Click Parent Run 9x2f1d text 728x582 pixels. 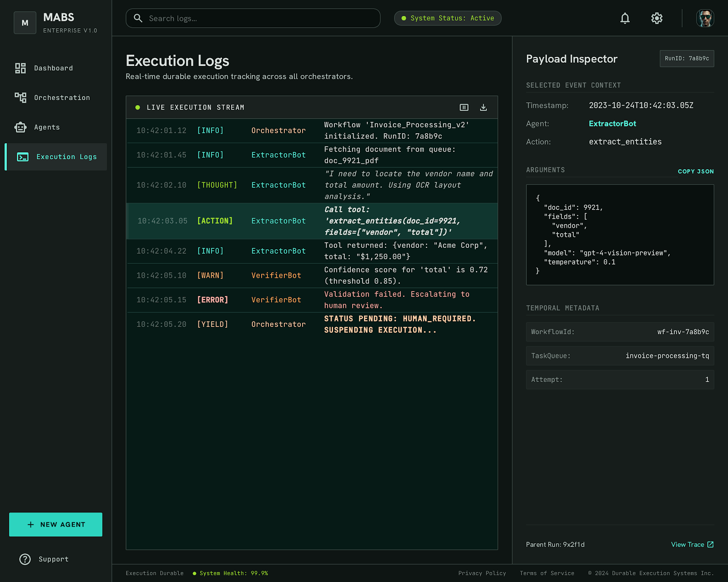[555, 544]
